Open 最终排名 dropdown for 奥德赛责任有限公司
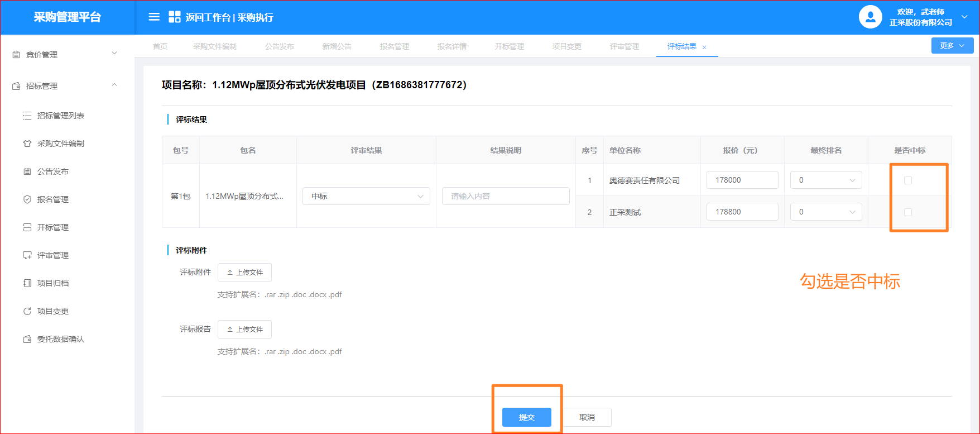This screenshot has height=434, width=980. tap(826, 180)
